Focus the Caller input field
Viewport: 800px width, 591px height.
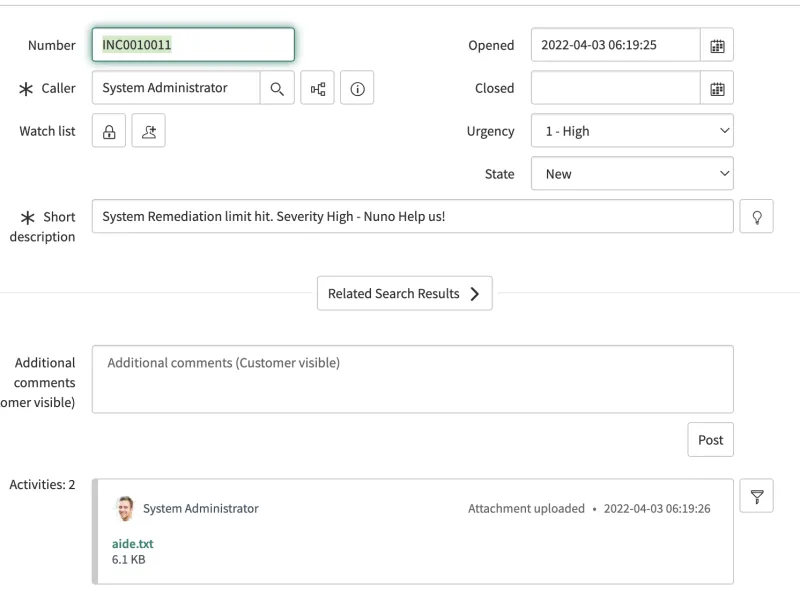point(176,88)
